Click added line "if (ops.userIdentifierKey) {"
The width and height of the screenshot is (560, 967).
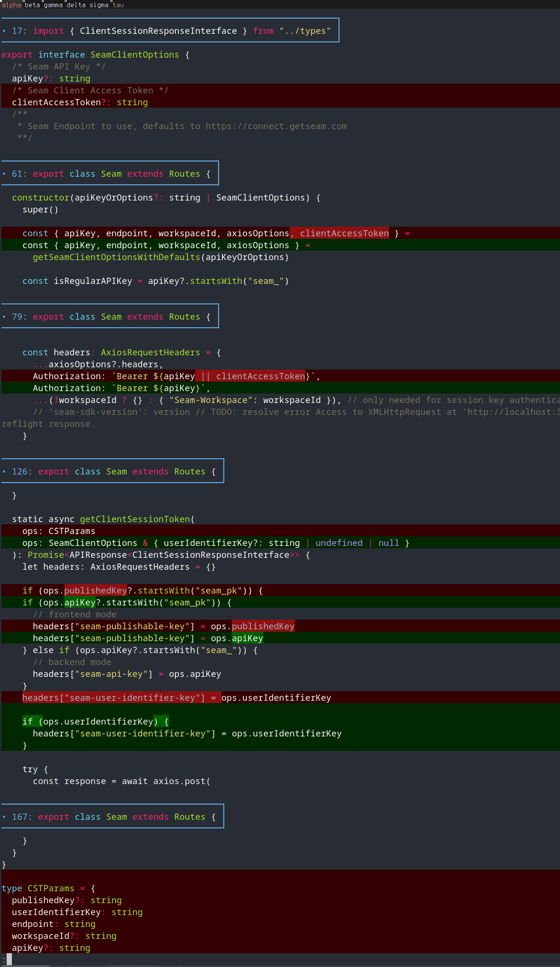tap(96, 722)
